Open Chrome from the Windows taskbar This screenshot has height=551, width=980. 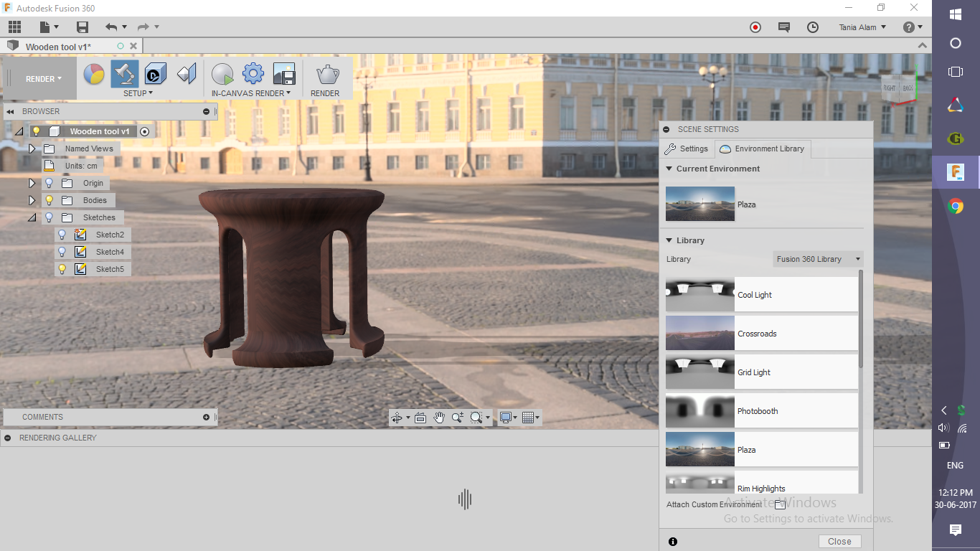click(955, 207)
